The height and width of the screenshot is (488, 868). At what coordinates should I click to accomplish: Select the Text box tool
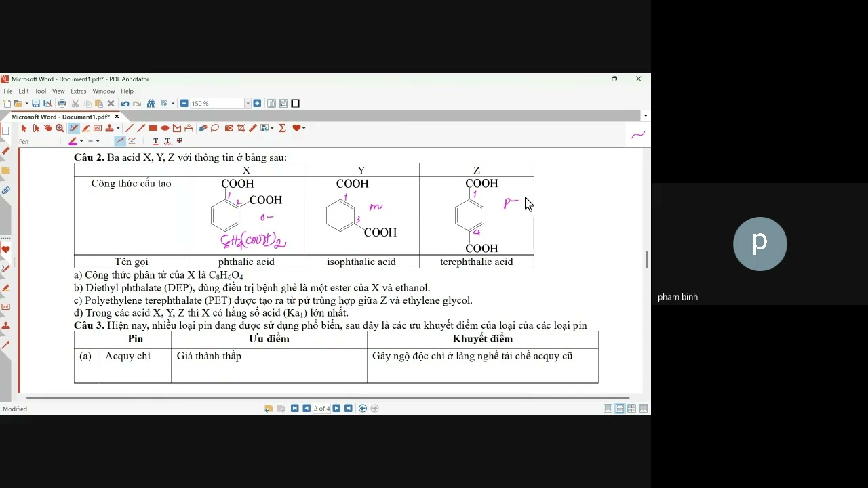click(x=98, y=128)
